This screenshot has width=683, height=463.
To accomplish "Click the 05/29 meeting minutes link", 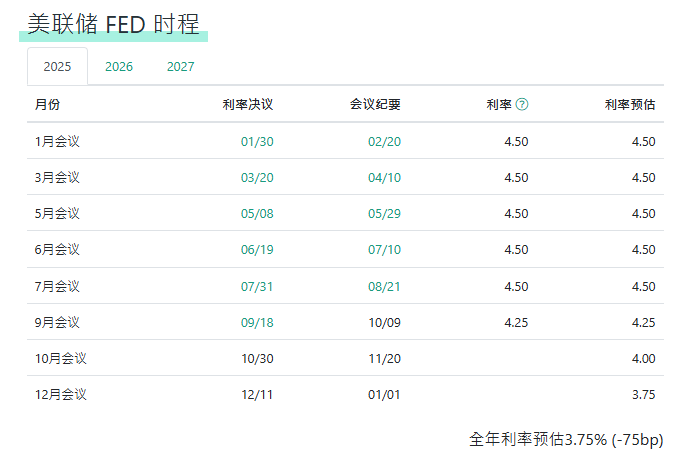I will [x=384, y=213].
